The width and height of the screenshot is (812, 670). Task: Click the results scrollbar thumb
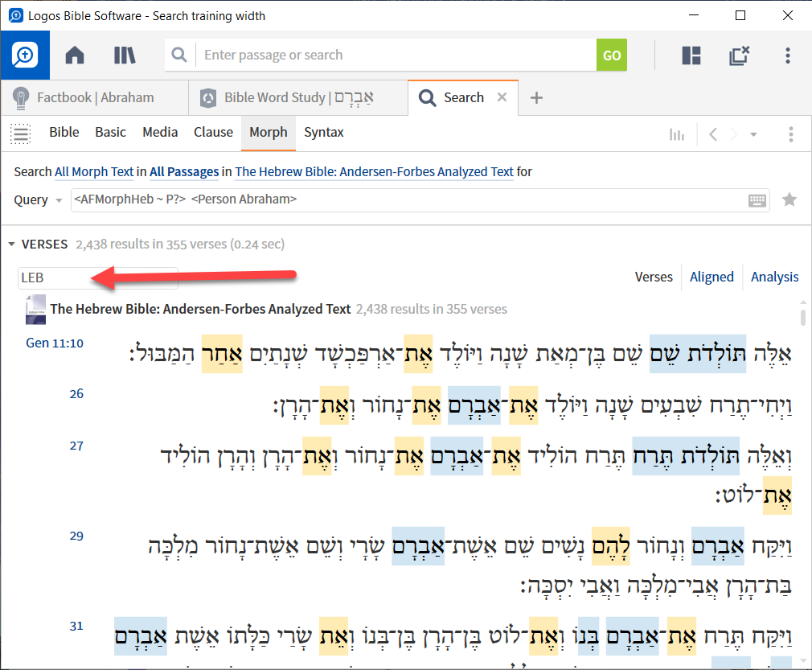pyautogui.click(x=803, y=317)
